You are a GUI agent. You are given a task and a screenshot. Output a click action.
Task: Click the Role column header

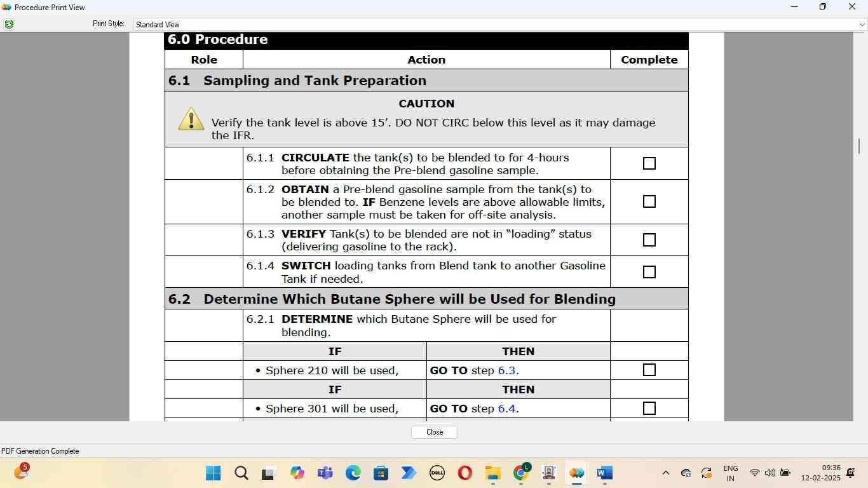point(204,60)
